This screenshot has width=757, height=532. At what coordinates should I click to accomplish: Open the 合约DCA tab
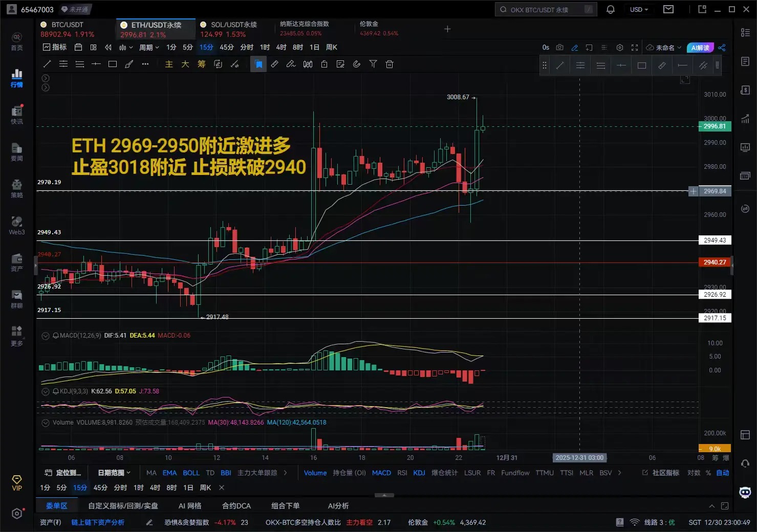click(236, 506)
